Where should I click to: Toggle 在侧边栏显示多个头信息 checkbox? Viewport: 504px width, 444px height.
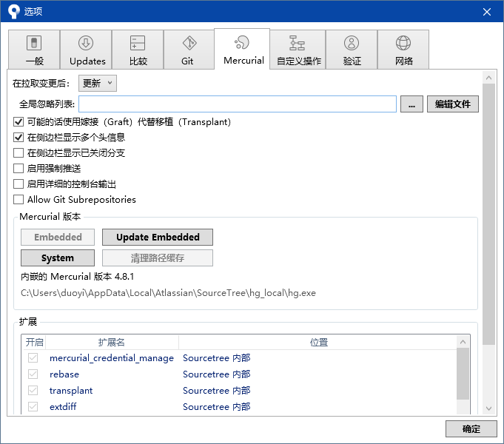[x=19, y=138]
